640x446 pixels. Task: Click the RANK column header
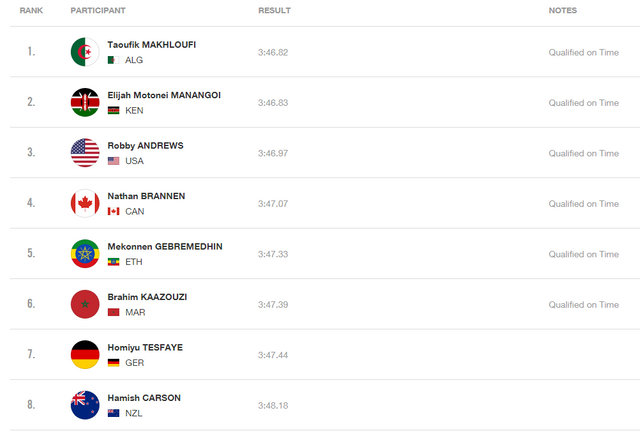coord(31,10)
